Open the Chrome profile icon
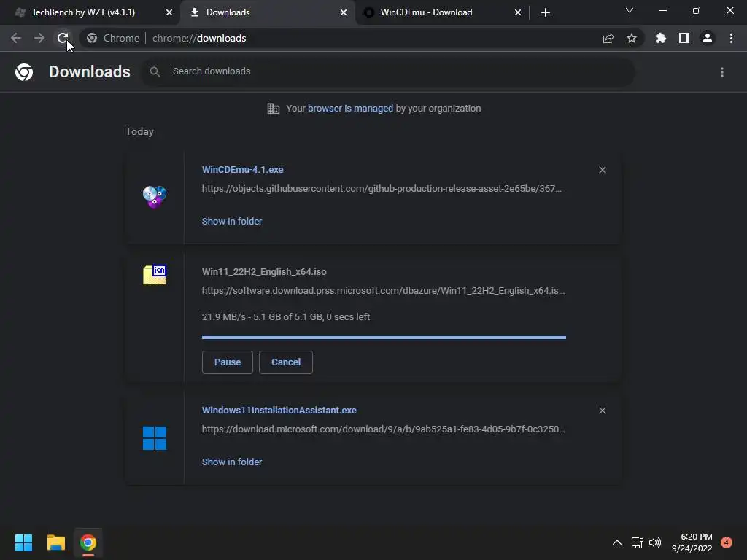This screenshot has height=560, width=747. [x=708, y=38]
